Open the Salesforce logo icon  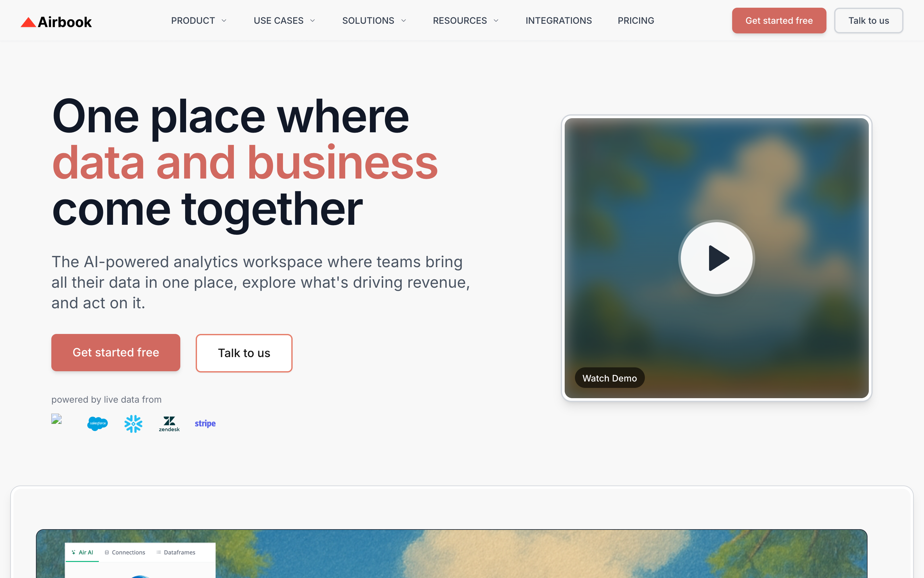tap(97, 424)
